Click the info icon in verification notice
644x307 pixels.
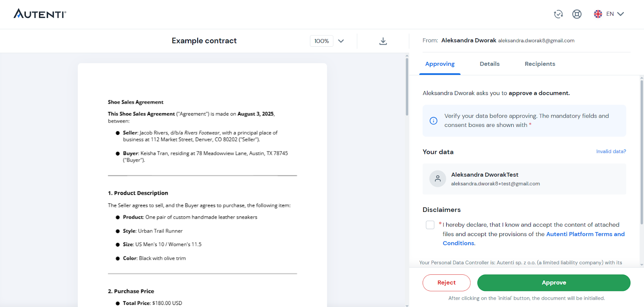(433, 121)
